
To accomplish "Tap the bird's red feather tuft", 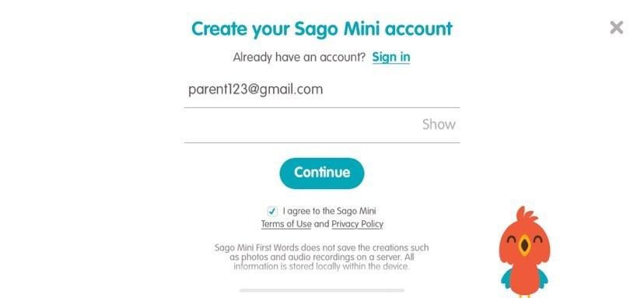I will point(526,215).
